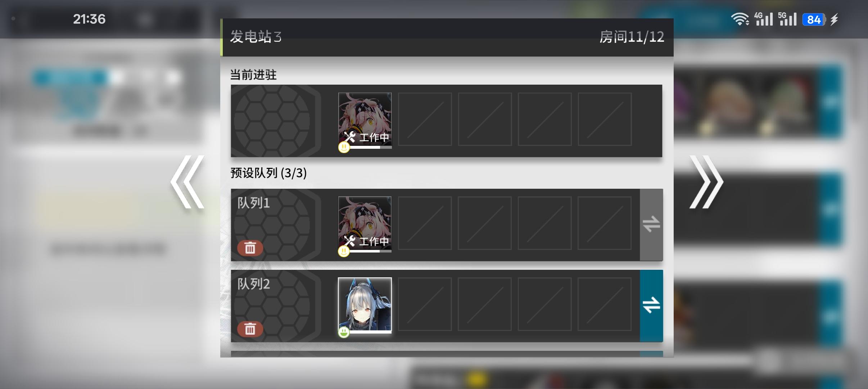Select the working operator in 当前进驻 row
The image size is (868, 389).
[x=365, y=120]
